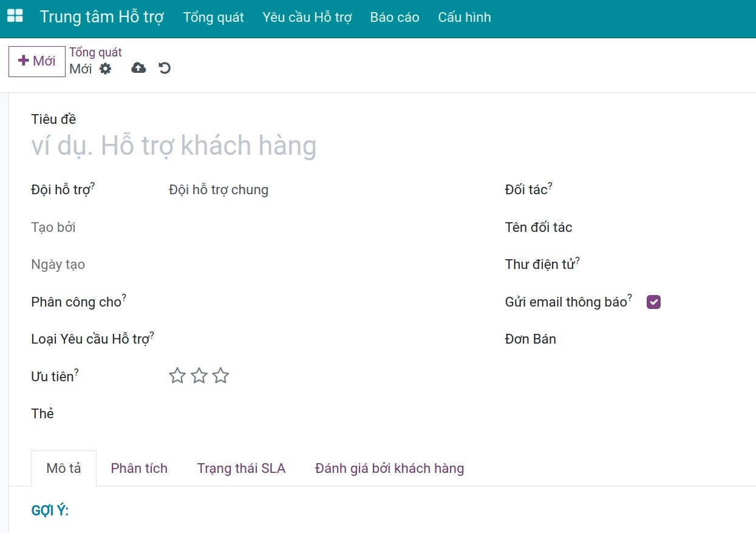The image size is (756, 533).
Task: Go to Tổng quát breadcrumb link
Action: pyautogui.click(x=95, y=53)
